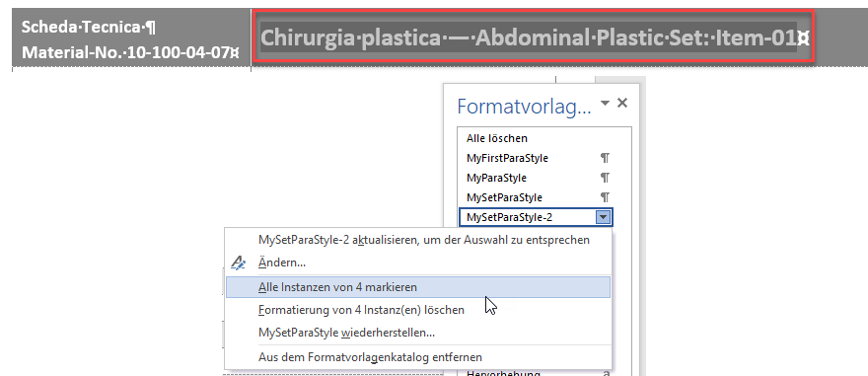Viewport: 868px width, 376px height.
Task: Click the pencil icon beside Ändern
Action: (238, 263)
